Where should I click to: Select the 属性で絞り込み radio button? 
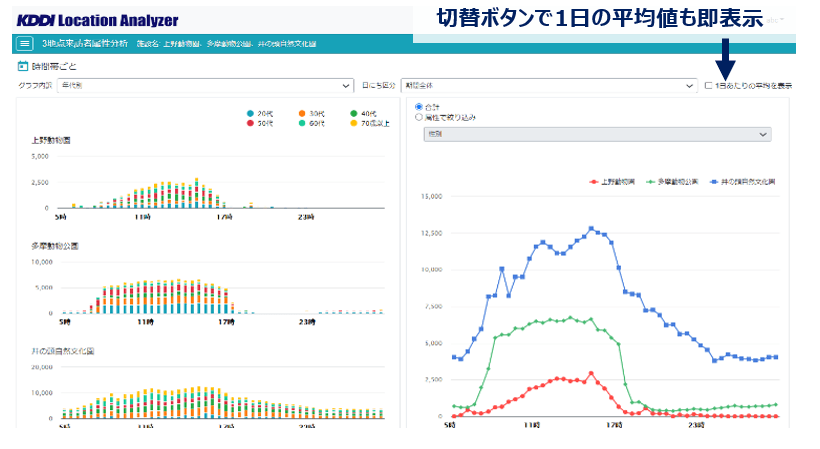pos(418,117)
